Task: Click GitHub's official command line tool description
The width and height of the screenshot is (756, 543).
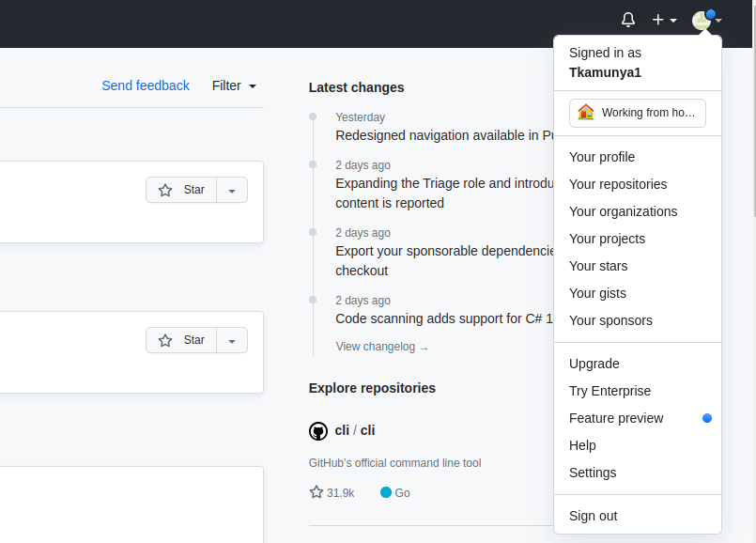Action: 394,463
